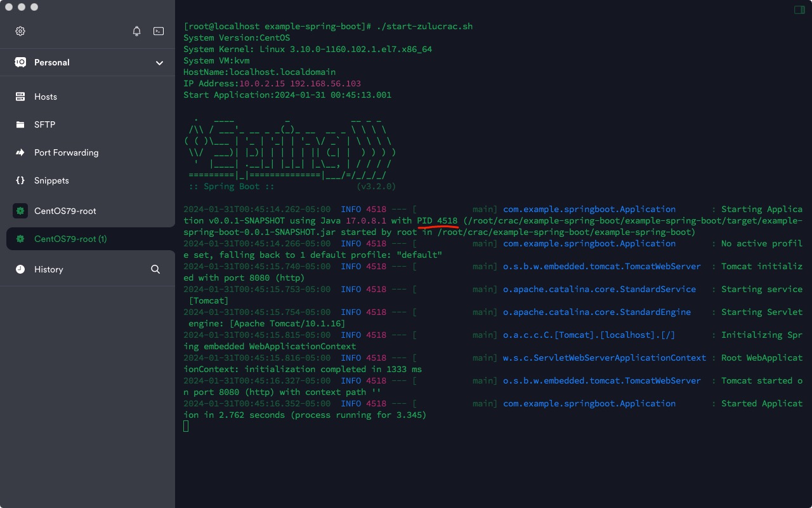Screen dimensions: 812x508
Task: Click the 'System Kernel: Linux 3.10.0' line
Action: coord(308,50)
